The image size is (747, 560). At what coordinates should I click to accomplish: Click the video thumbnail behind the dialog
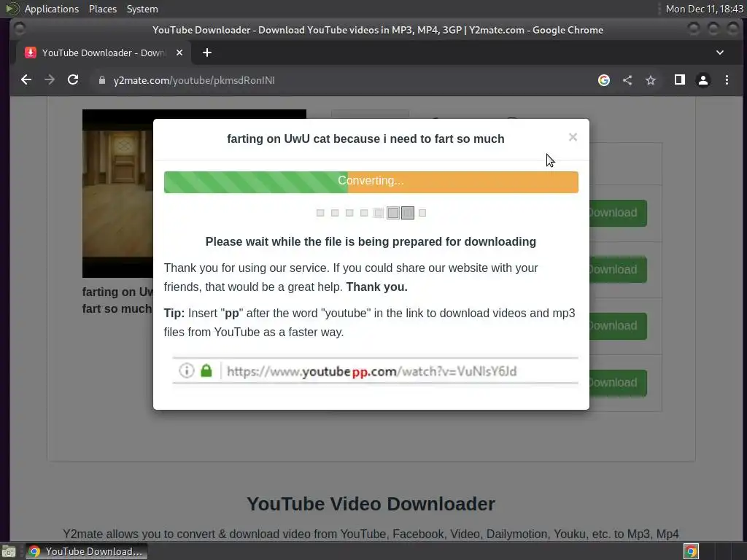click(117, 193)
